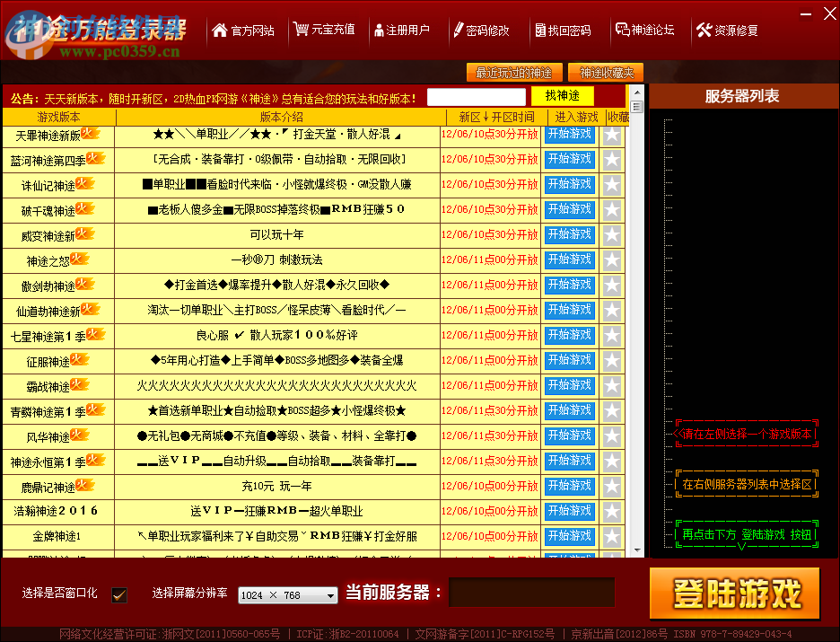This screenshot has width=840, height=642.
Task: Select the 征服神途 version name
Action: click(48, 362)
